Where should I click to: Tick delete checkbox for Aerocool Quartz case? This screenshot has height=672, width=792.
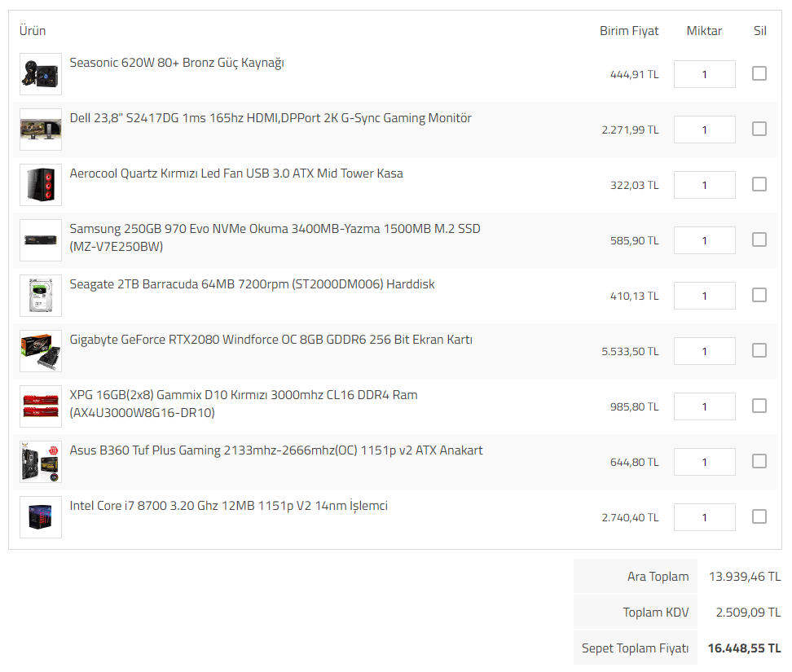pos(759,184)
